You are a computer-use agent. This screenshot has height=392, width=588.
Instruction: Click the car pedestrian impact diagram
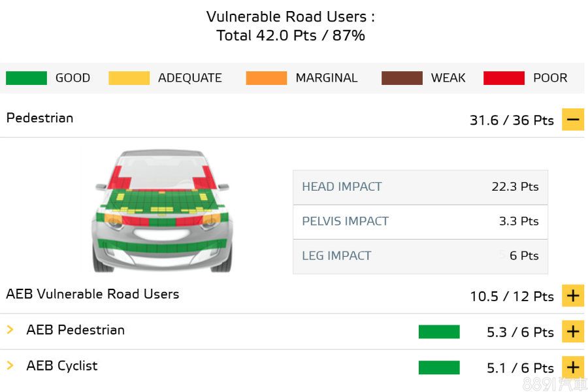tap(162, 210)
